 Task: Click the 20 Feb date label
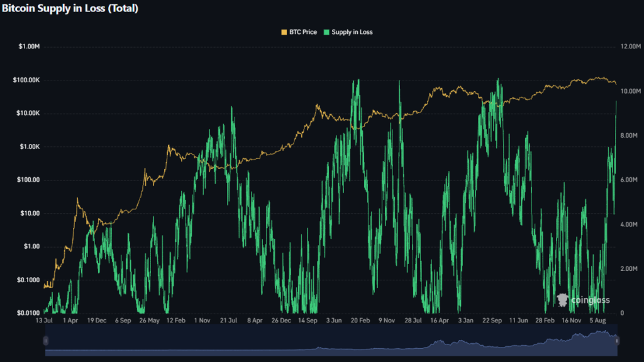click(360, 320)
